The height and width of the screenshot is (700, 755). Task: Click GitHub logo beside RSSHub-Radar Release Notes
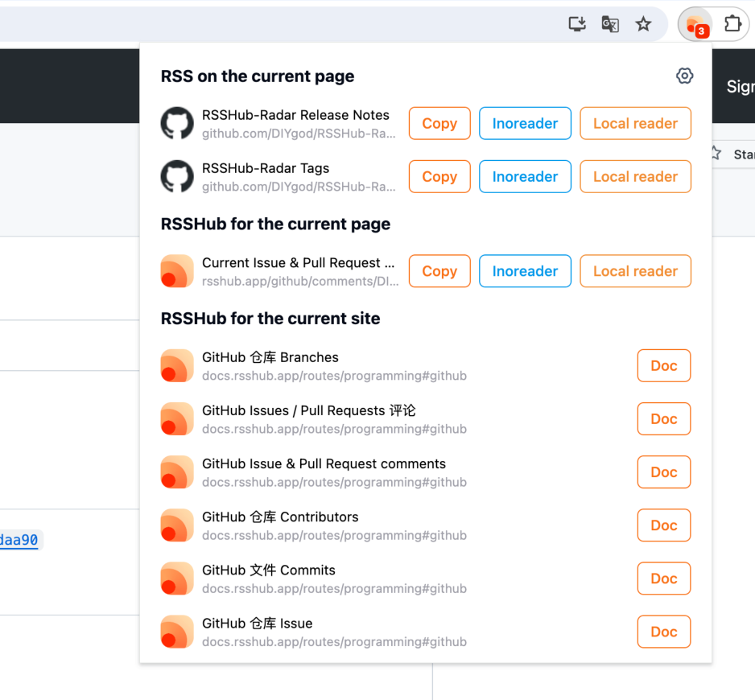(177, 123)
